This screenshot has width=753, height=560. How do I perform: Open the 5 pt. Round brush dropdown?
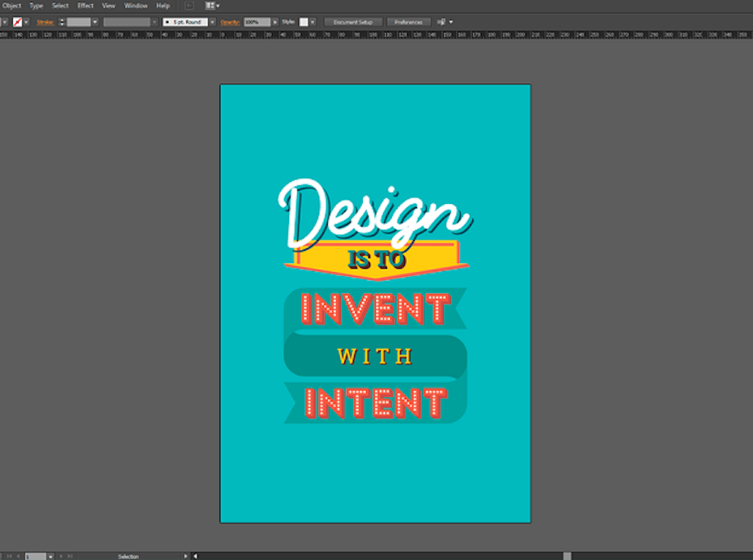coord(185,22)
